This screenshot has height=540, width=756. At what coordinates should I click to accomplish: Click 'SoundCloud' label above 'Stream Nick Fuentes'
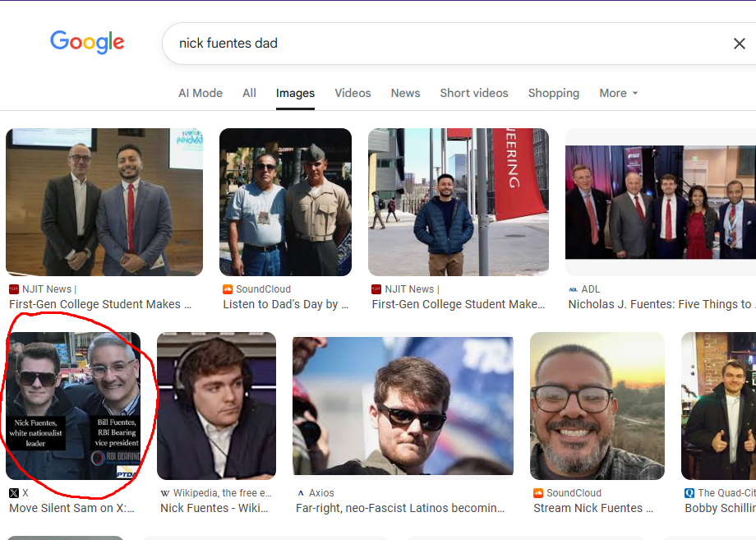(574, 493)
